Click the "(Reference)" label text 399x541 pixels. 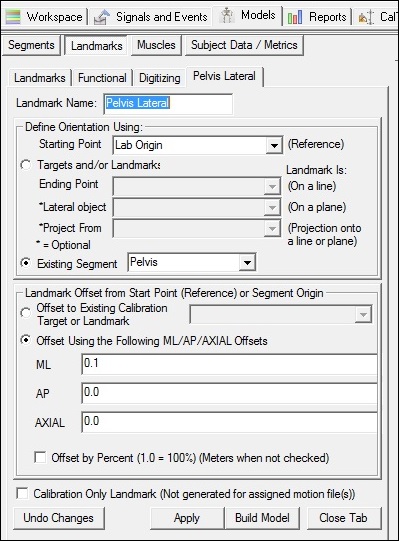click(x=316, y=144)
